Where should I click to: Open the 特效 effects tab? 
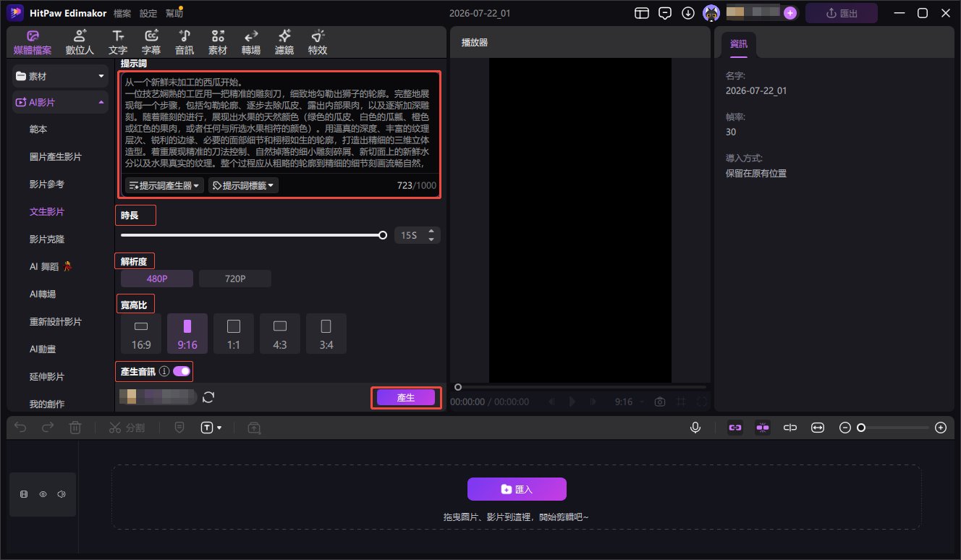(318, 43)
